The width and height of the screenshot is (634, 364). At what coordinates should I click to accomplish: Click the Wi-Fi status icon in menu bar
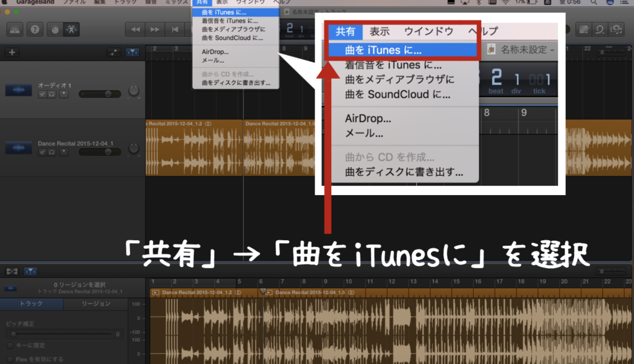click(x=506, y=2)
